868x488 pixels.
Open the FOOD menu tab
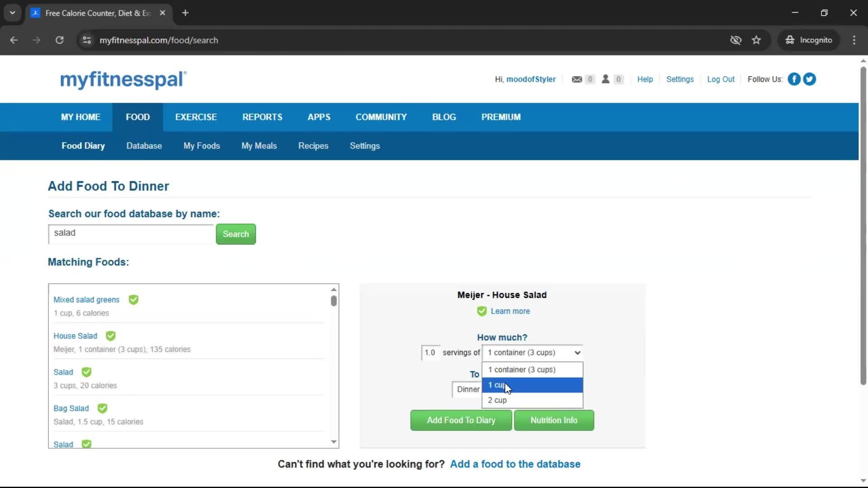coord(137,117)
